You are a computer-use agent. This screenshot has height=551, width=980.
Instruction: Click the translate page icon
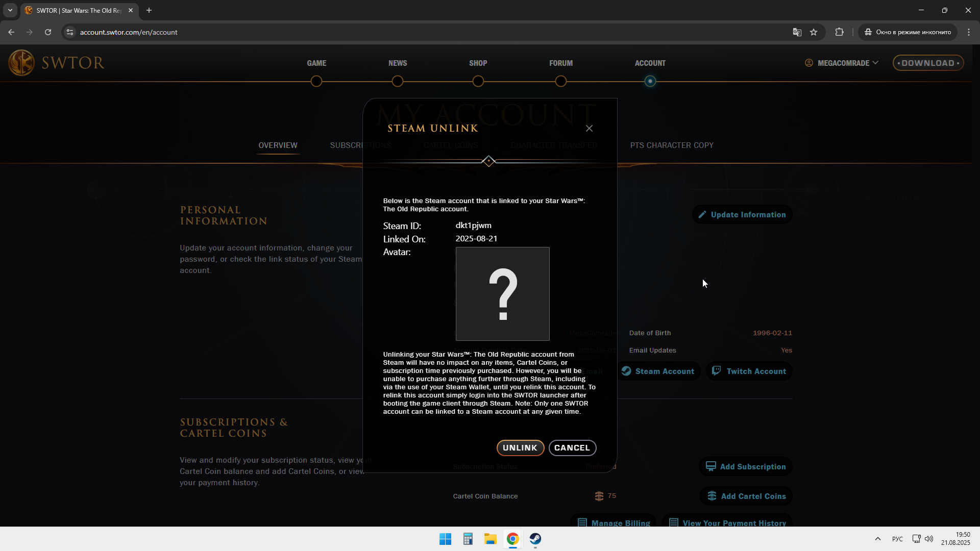pos(797,32)
